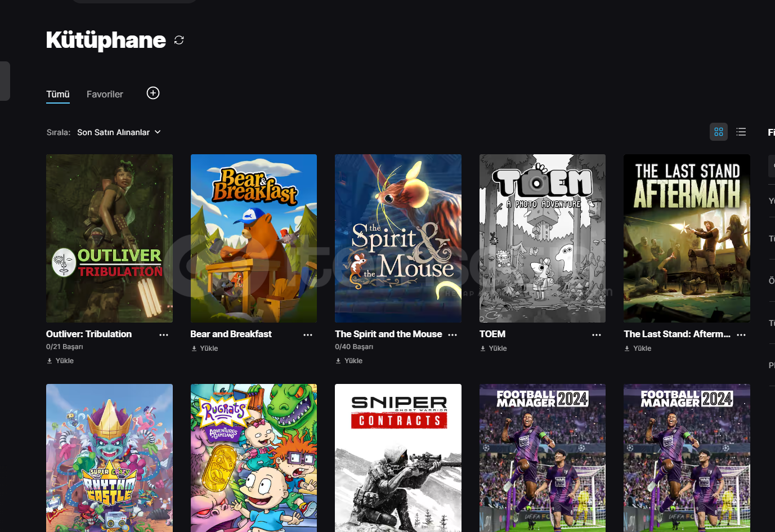Click the TOEM title text

(492, 334)
